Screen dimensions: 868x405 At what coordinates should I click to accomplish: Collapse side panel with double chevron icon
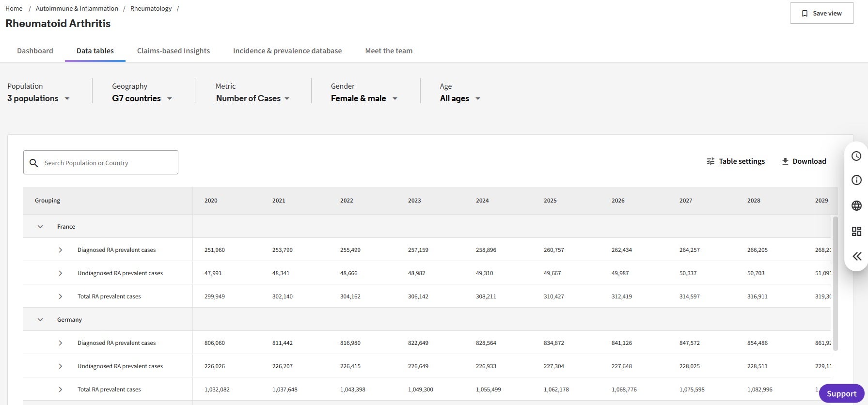tap(857, 256)
